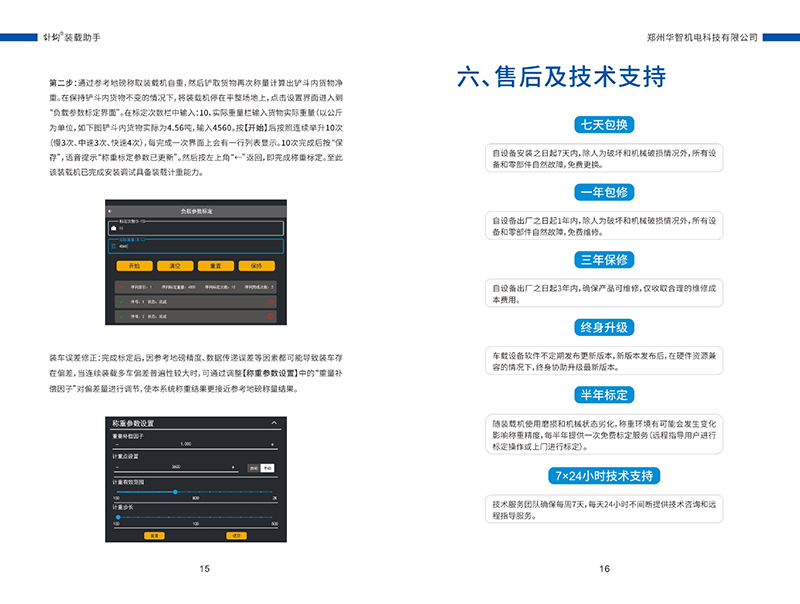Select the 自动 mode toggle option
This screenshot has height=604, width=800.
pos(254,468)
